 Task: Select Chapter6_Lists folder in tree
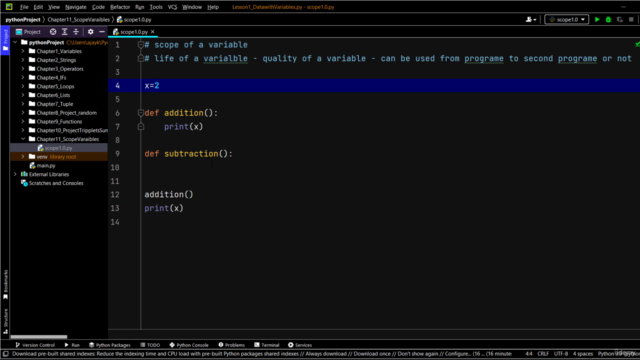(x=53, y=95)
